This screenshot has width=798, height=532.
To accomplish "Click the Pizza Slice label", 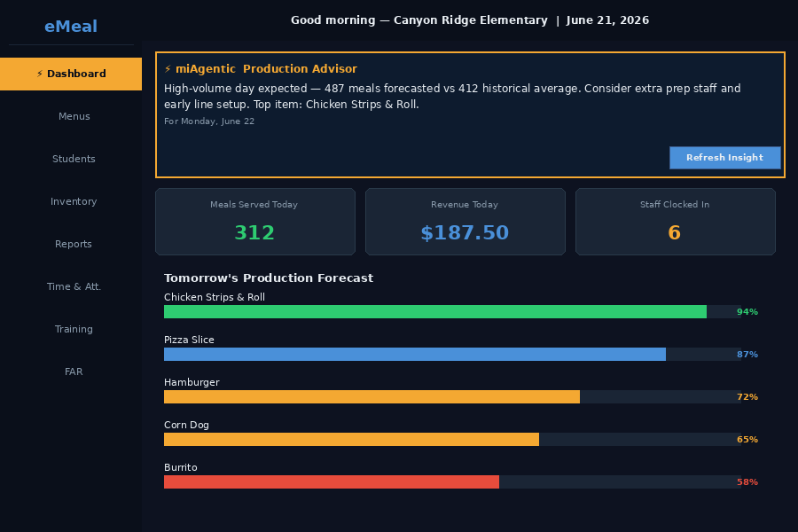I will [x=189, y=340].
